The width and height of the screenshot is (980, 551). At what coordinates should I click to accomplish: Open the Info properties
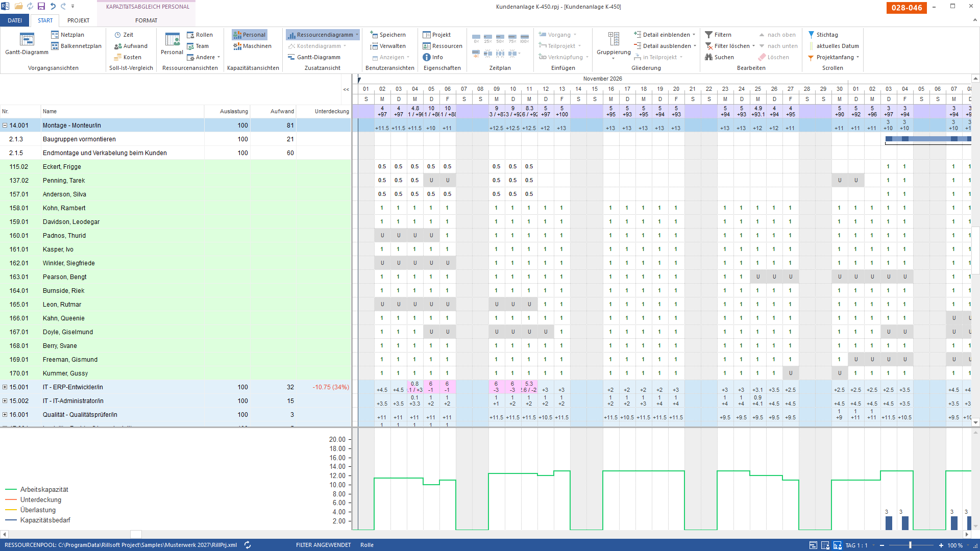(432, 57)
